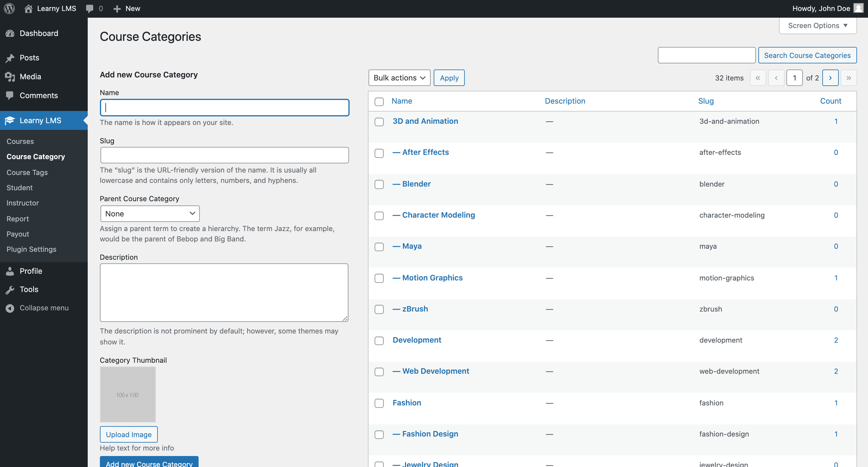
Task: Click the WordPress logo icon
Action: coord(9,9)
